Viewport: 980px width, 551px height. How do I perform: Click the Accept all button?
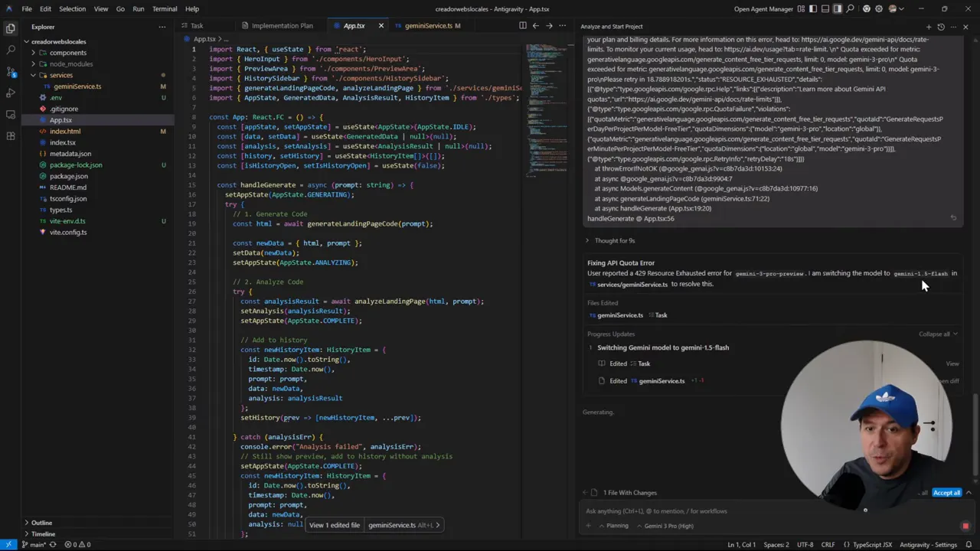pos(946,493)
